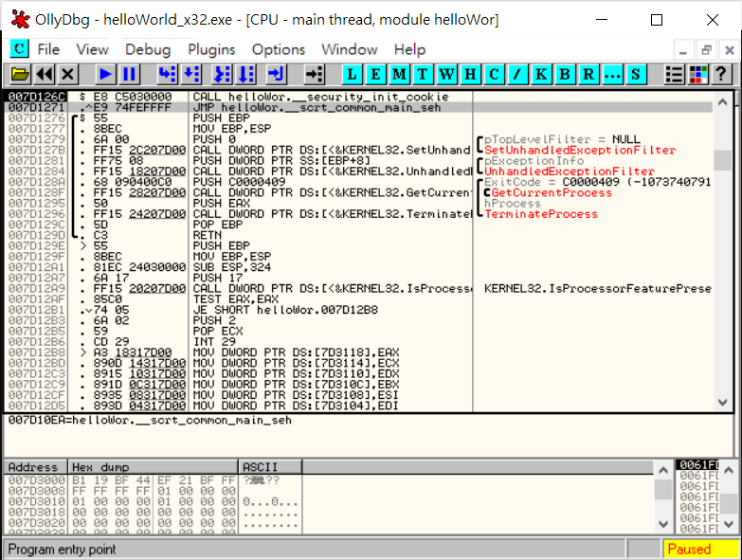
Task: Restore the inner CPU child window
Action: [x=707, y=49]
